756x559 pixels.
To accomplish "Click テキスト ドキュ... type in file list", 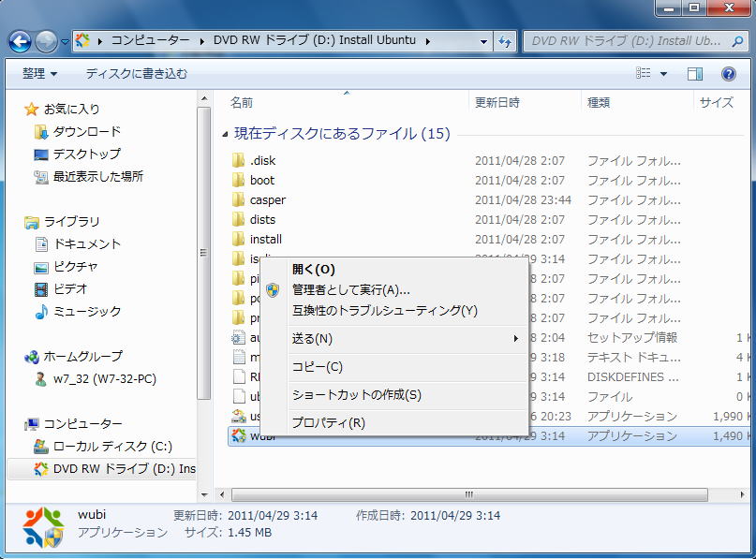I will point(634,357).
